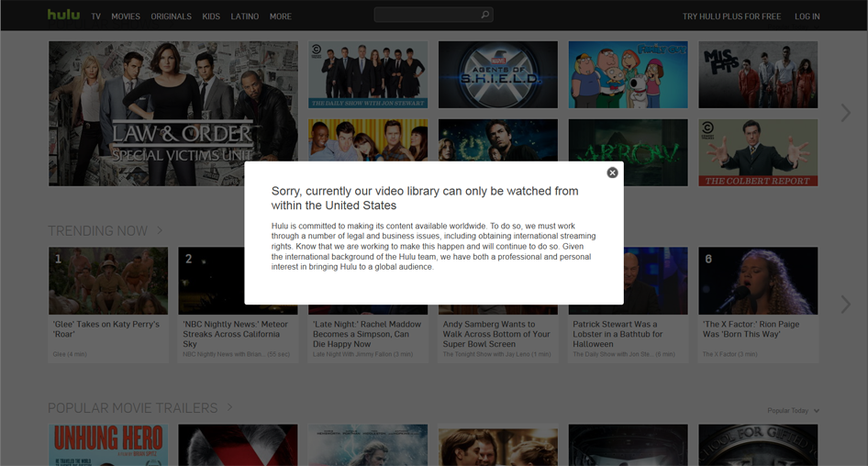
Task: Open the Family Guy thumbnail
Action: [629, 74]
